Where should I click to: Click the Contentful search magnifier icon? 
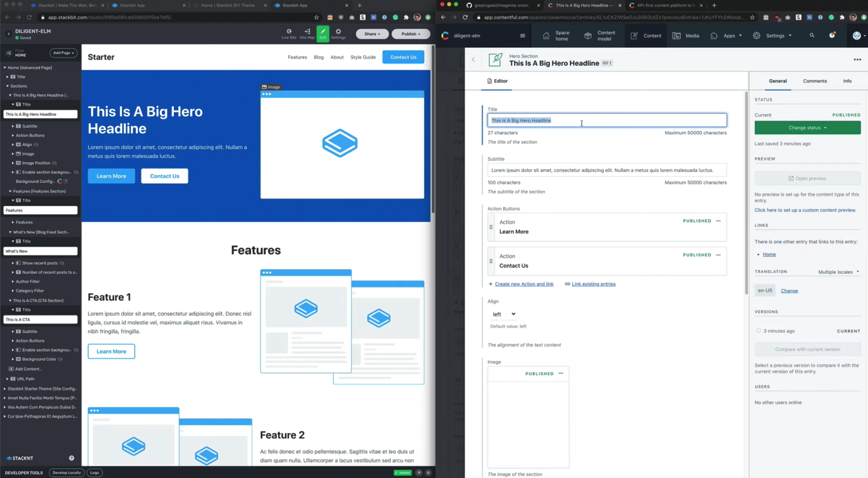[812, 36]
